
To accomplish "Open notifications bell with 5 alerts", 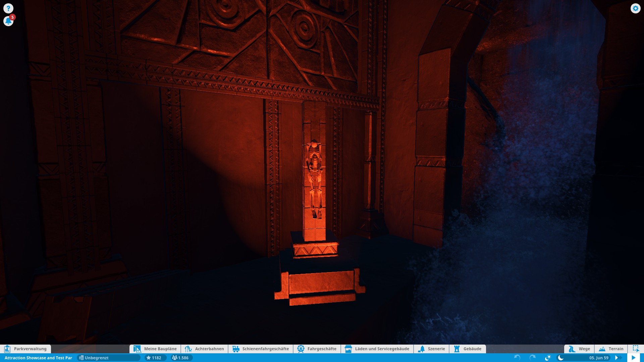I will pyautogui.click(x=9, y=20).
